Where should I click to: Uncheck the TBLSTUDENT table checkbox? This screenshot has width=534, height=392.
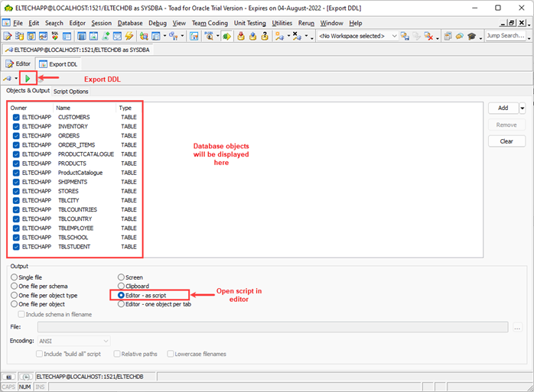(x=16, y=247)
